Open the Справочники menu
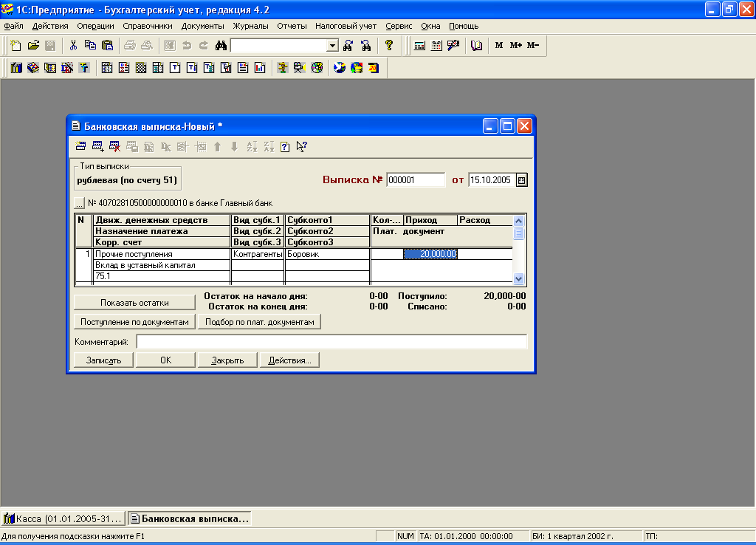The image size is (756, 545). tap(148, 26)
